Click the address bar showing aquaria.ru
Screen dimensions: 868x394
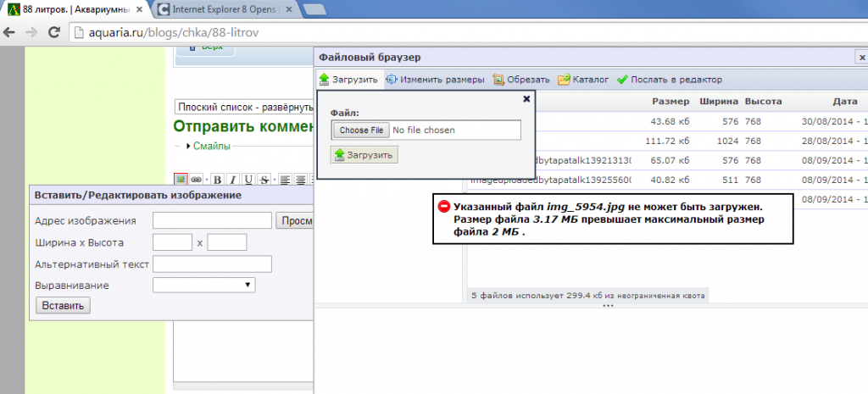[x=468, y=33]
